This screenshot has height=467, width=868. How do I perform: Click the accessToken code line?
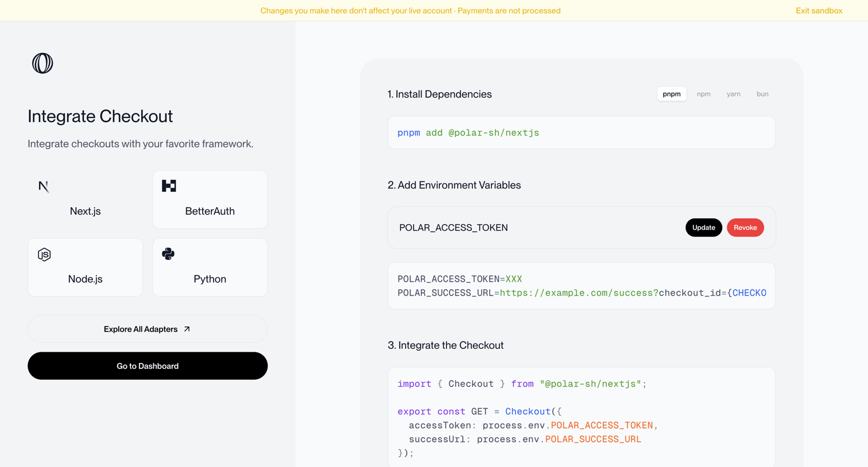[533, 426]
